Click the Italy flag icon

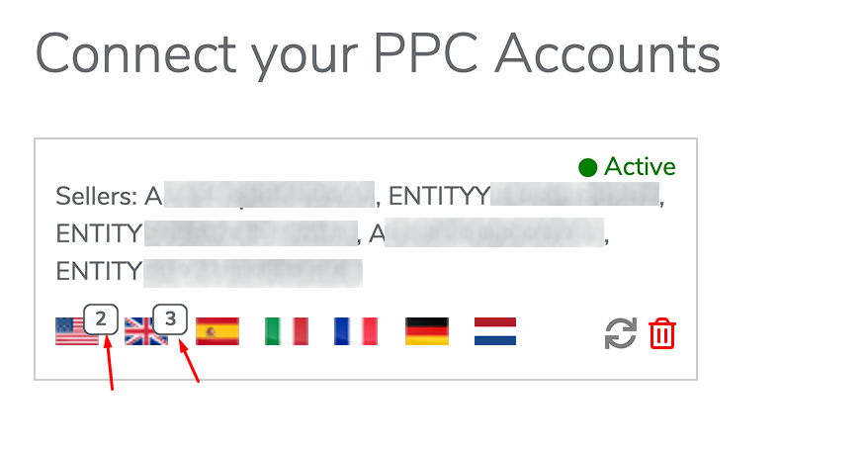287,331
